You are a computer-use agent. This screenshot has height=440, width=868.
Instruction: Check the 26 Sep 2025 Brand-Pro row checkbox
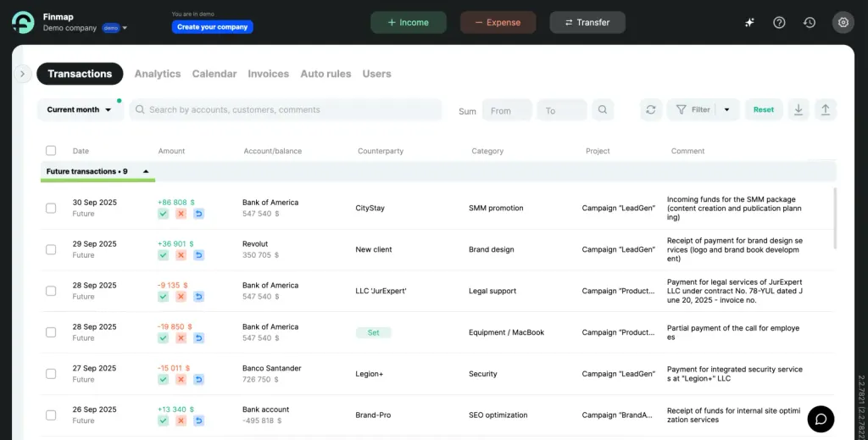[51, 415]
